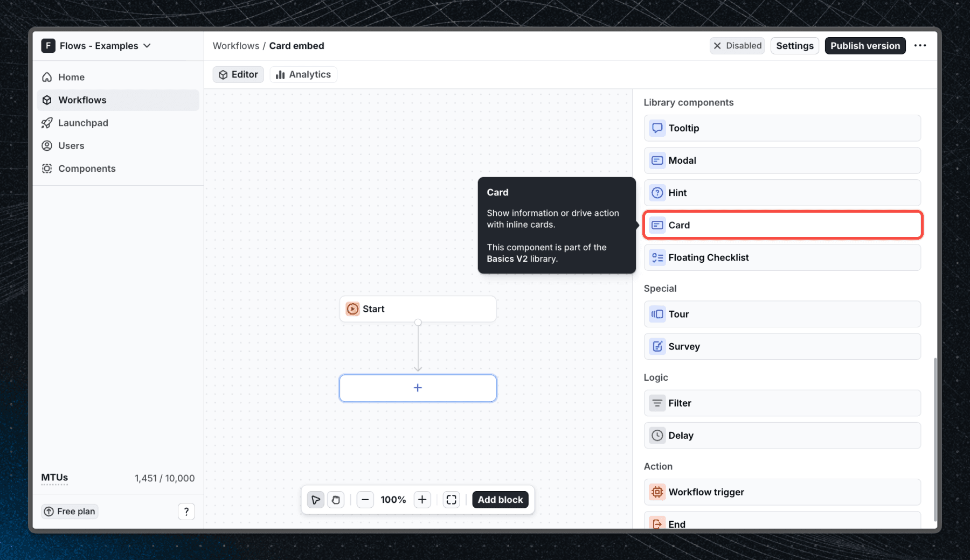970x560 pixels.
Task: Select the Delay logic block
Action: [782, 435]
